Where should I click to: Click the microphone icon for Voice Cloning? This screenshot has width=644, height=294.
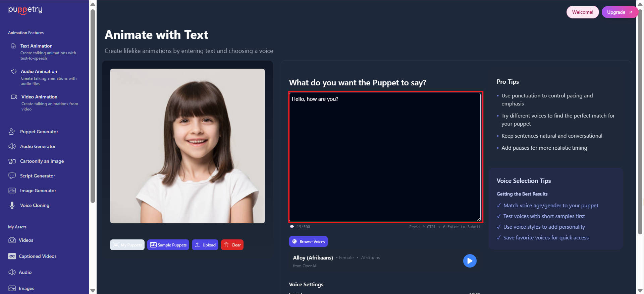(x=12, y=205)
